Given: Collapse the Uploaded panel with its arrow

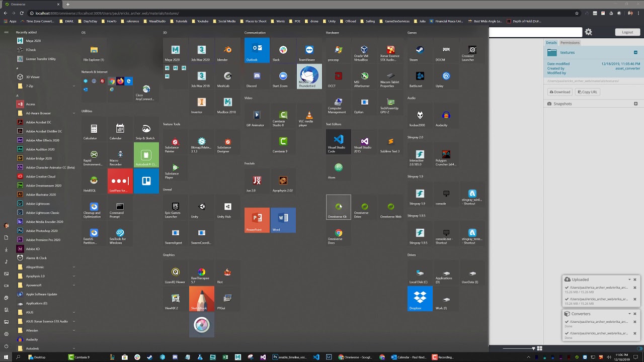Looking at the screenshot, I should pyautogui.click(x=629, y=280).
